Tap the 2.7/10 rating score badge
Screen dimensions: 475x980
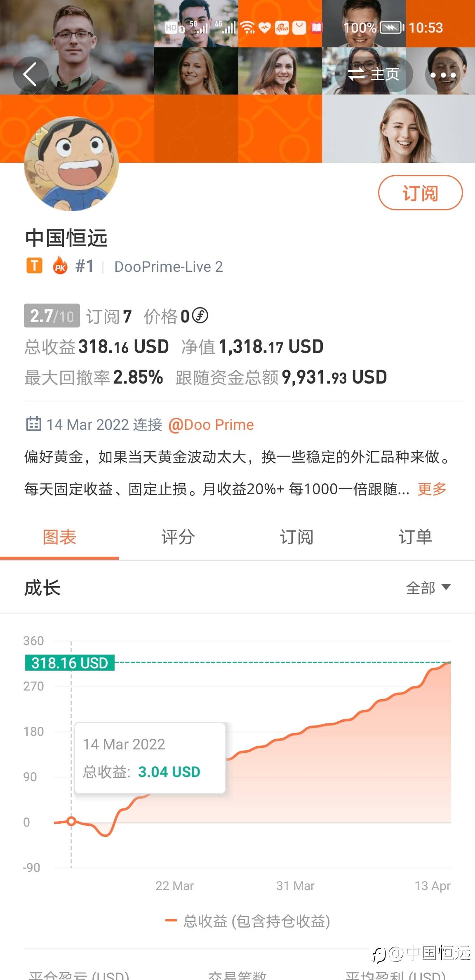[x=52, y=316]
